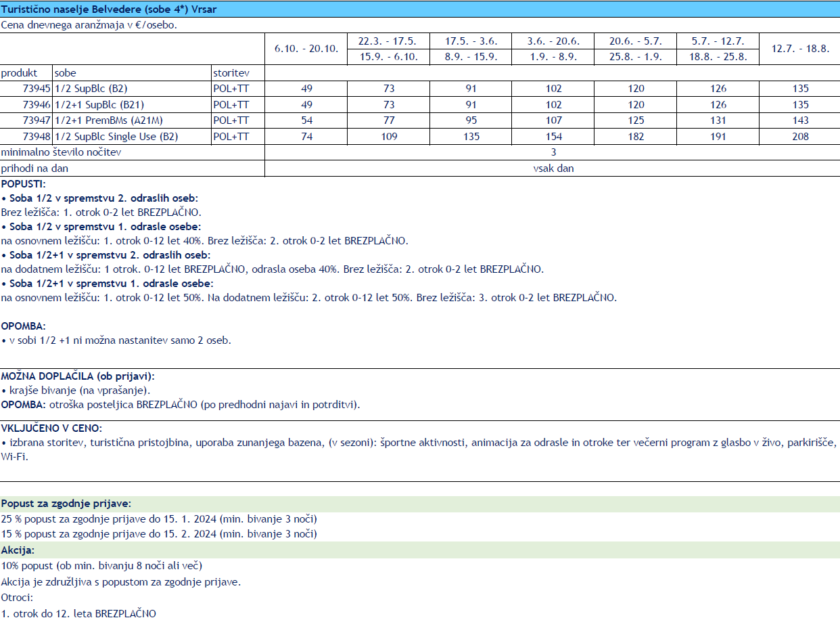Click the '25.8. - 1.9.' period header
The image size is (840, 620).
tap(635, 57)
